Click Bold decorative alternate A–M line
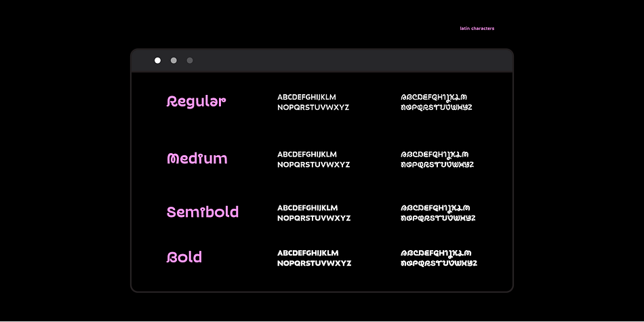 (x=436, y=253)
